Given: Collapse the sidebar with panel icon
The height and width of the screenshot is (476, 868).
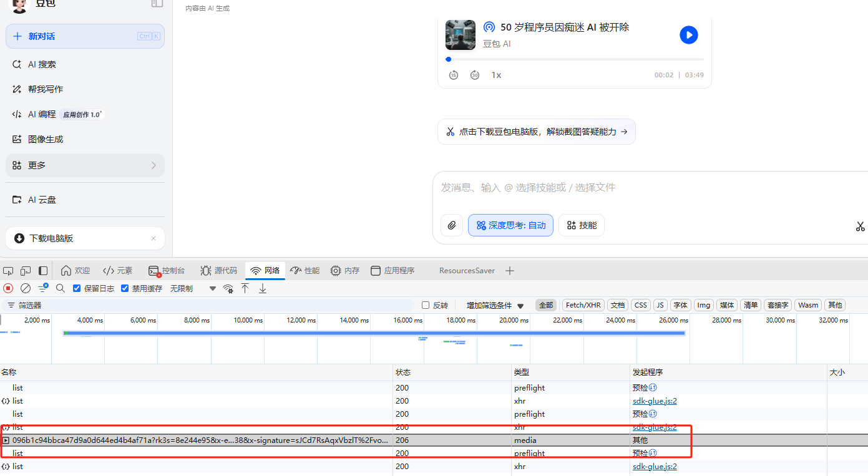Looking at the screenshot, I should [x=157, y=3].
